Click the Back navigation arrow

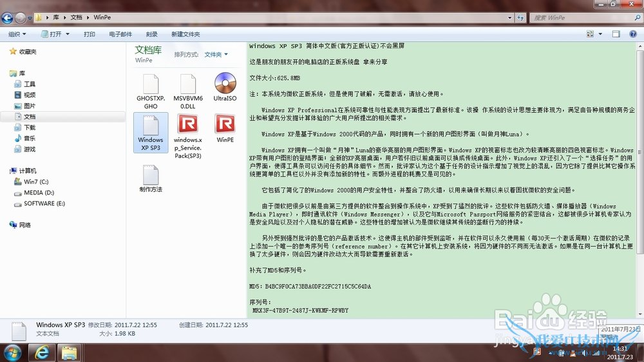click(x=7, y=17)
